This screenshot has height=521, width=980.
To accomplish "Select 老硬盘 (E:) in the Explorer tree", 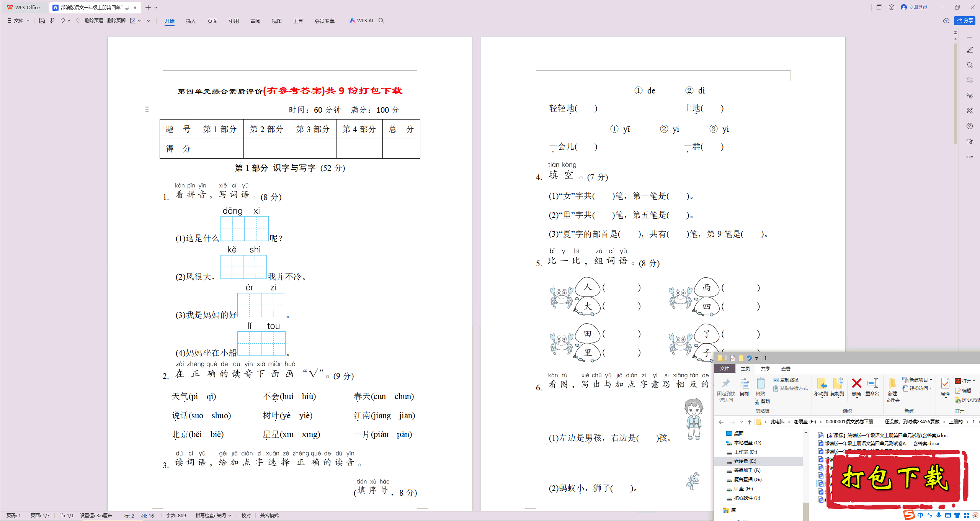I will (x=758, y=461).
